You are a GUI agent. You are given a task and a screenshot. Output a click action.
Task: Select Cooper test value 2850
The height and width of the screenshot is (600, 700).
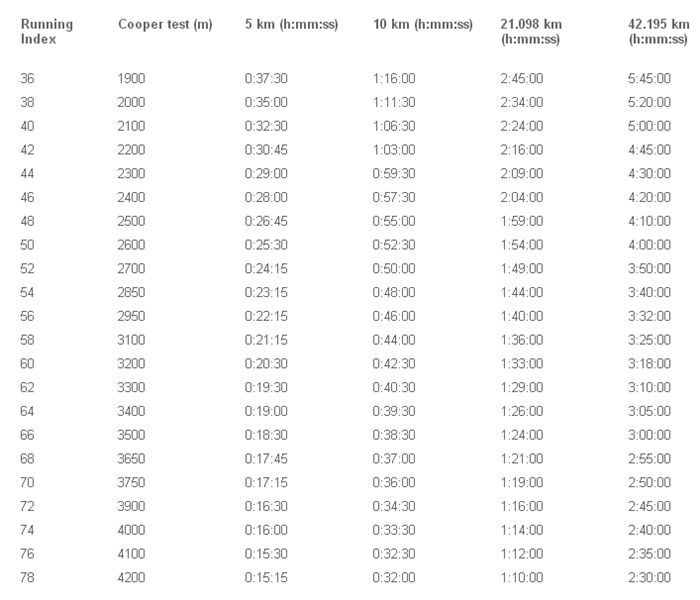[131, 292]
